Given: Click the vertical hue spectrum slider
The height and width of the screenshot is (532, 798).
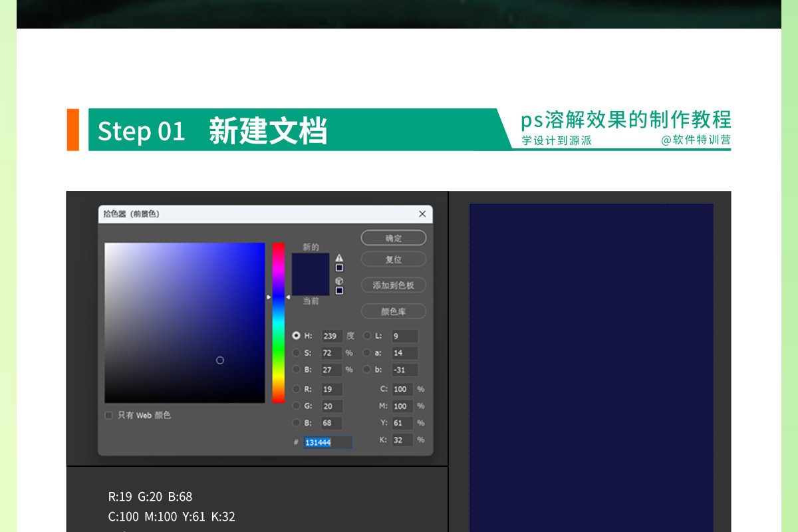Looking at the screenshot, I should (x=278, y=323).
